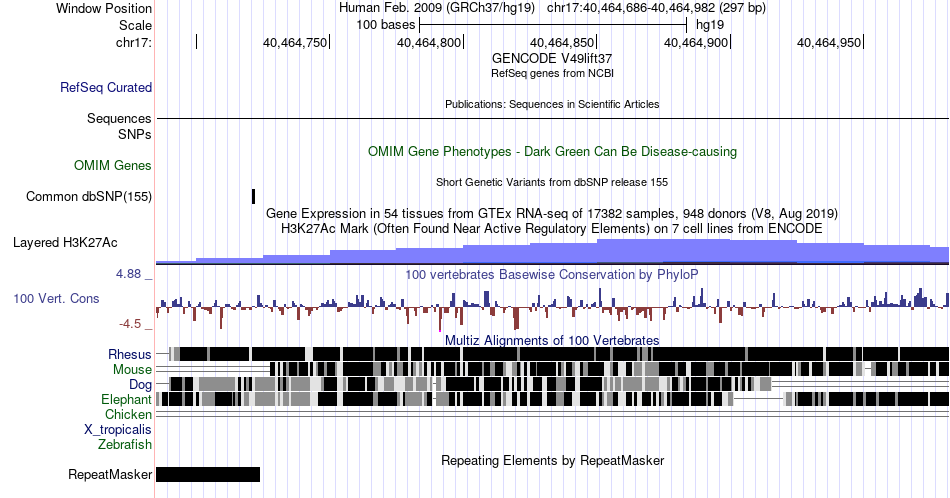
Task: Click the RepeatMasker track label
Action: (x=110, y=474)
